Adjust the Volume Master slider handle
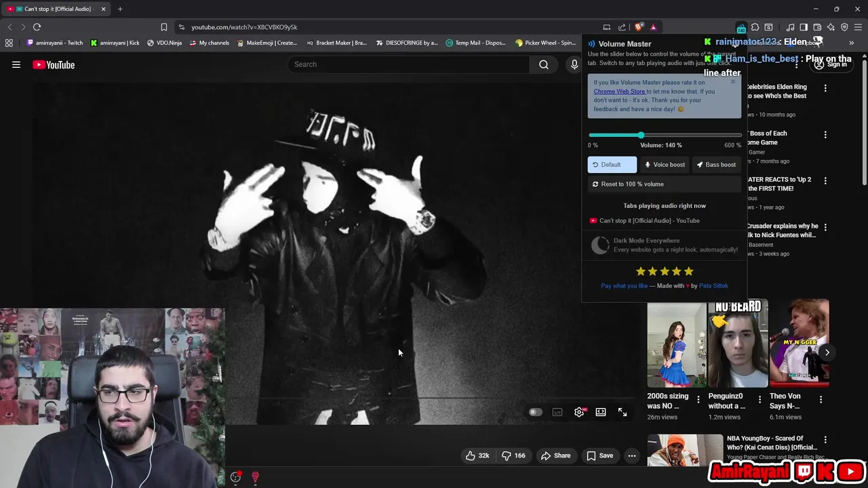Image resolution: width=868 pixels, height=488 pixels. pos(641,135)
